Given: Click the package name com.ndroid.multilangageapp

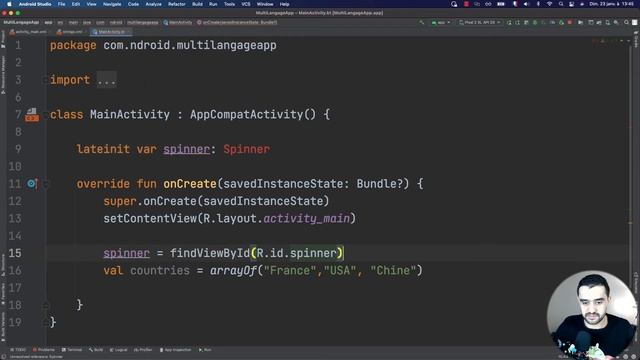Looking at the screenshot, I should tap(190, 45).
